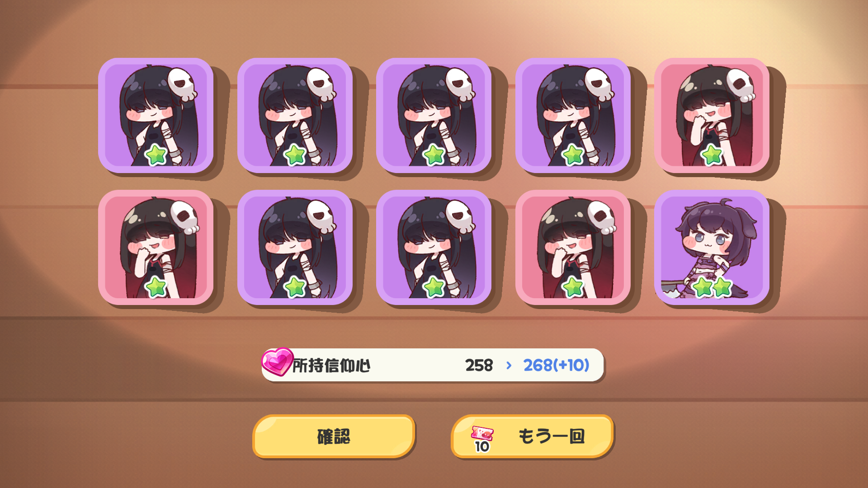This screenshot has width=868, height=488.
Task: Click the 確認 confirm button
Action: pos(334,436)
